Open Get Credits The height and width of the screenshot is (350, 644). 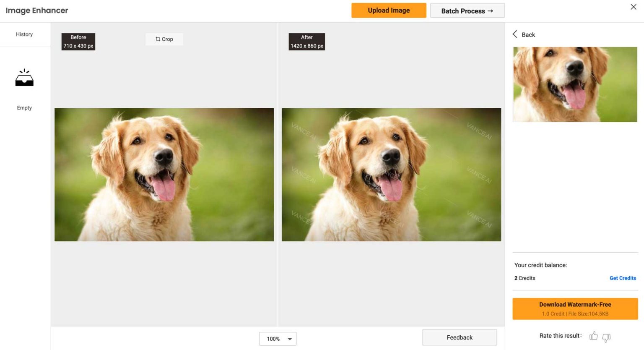coord(623,278)
